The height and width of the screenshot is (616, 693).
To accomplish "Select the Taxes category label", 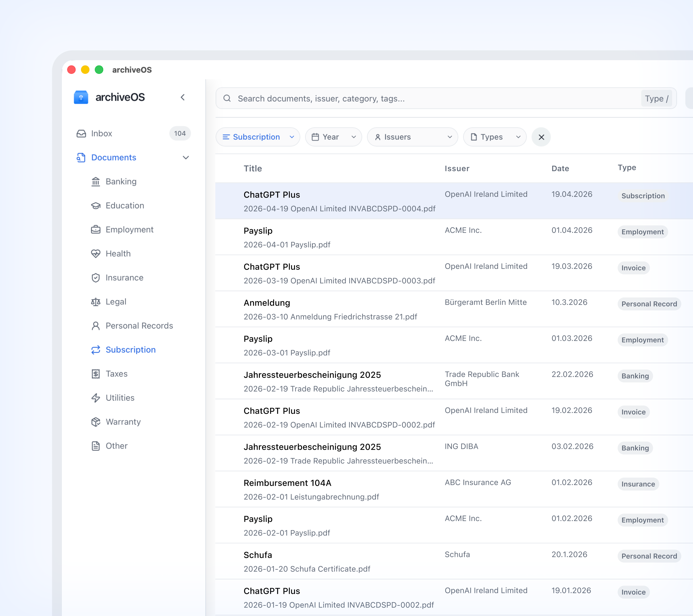I will pos(117,374).
